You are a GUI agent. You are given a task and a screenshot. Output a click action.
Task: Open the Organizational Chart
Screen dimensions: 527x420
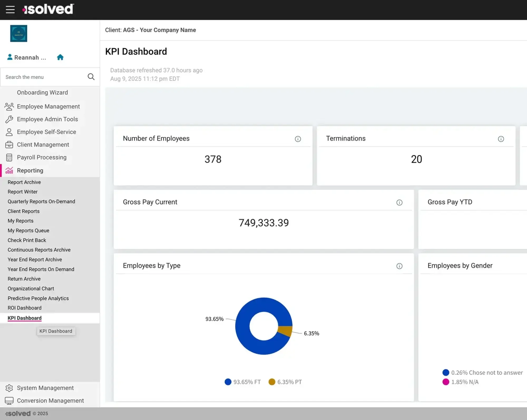click(31, 289)
